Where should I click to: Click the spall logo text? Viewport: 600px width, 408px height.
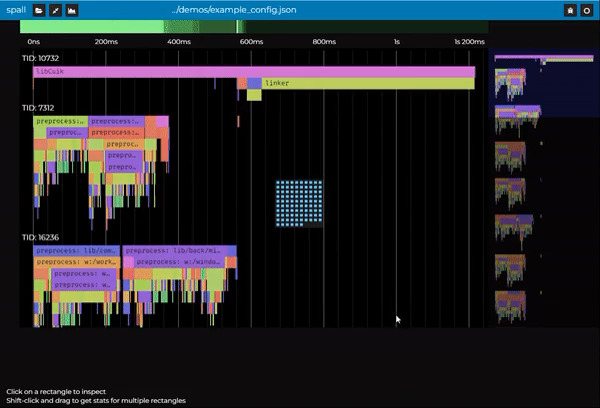click(15, 10)
